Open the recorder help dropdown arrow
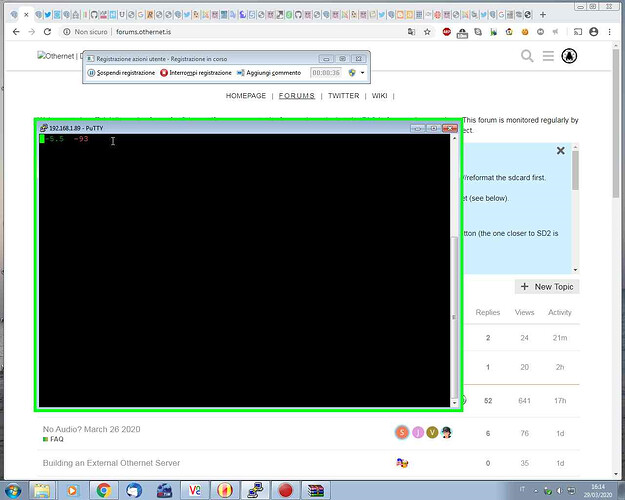The height and width of the screenshot is (500, 625). pos(362,73)
